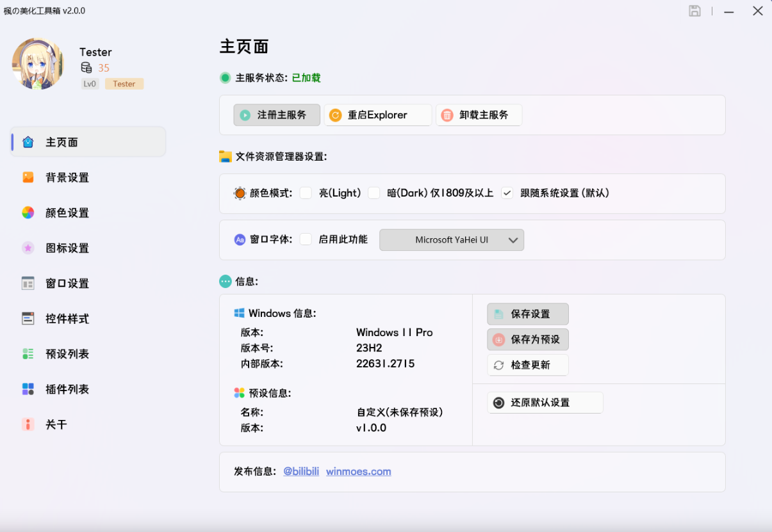Screen dimensions: 772x532
Task: Open the winmoes.com link
Action: click(359, 472)
